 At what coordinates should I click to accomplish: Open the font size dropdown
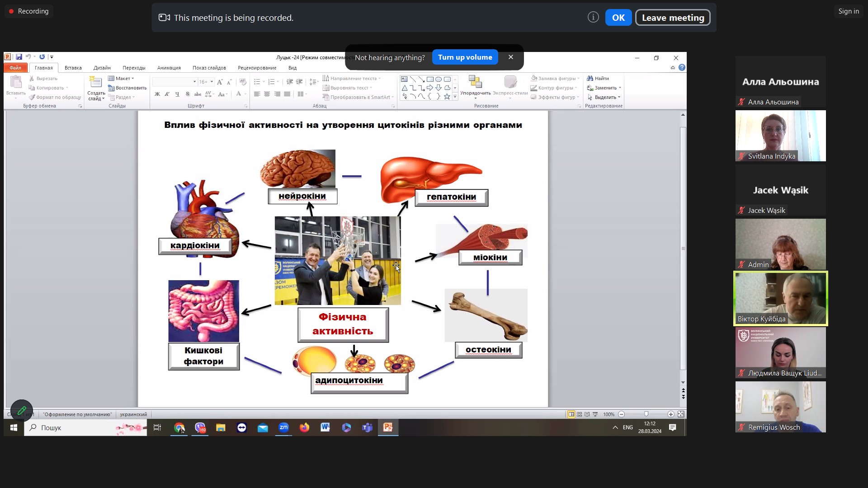click(x=212, y=82)
